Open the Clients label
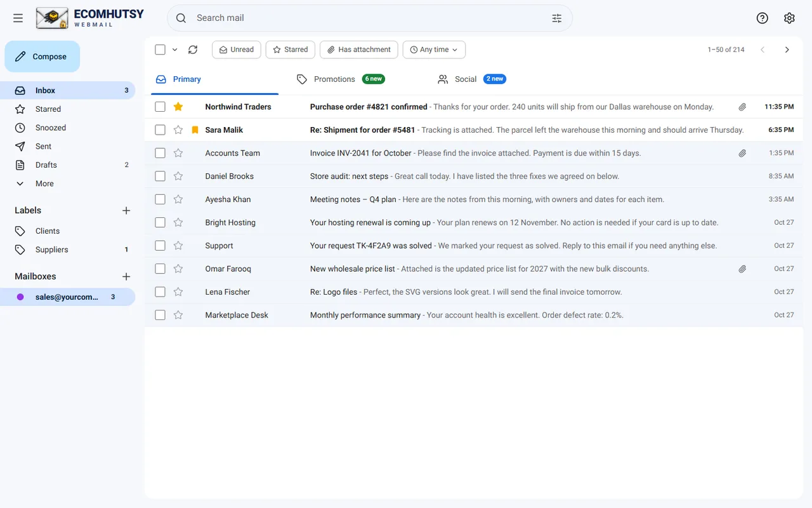The width and height of the screenshot is (812, 508). 68,231
